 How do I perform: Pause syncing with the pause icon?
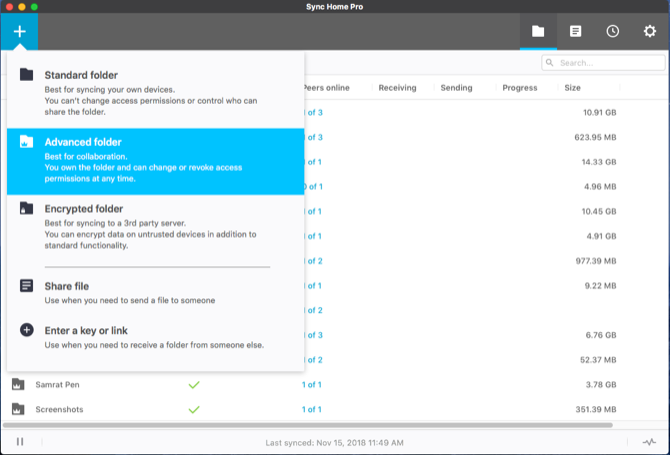pos(19,441)
